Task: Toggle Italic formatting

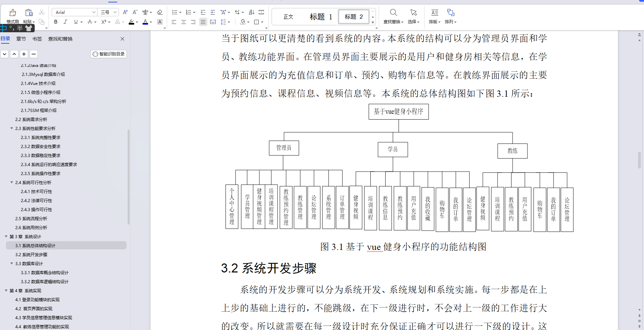Action: [x=65, y=22]
